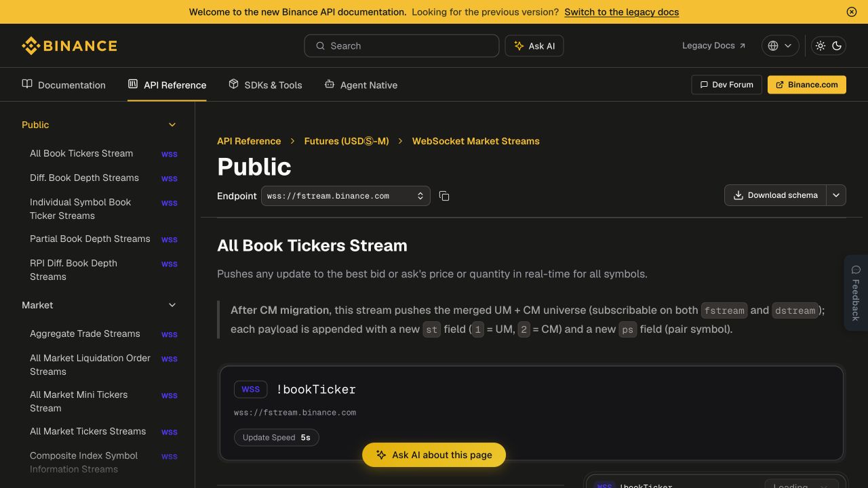Click the dstream code tag
The width and height of the screenshot is (868, 488).
point(795,310)
